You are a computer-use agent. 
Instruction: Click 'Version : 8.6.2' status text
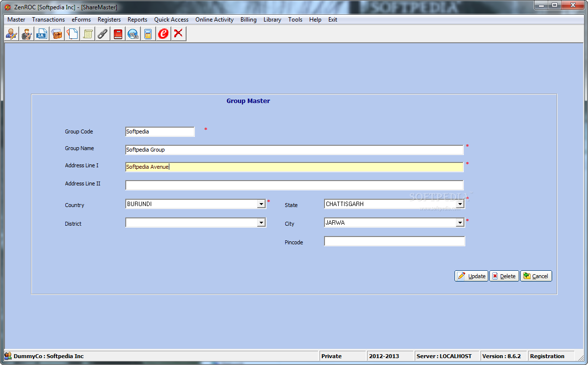tap(502, 356)
